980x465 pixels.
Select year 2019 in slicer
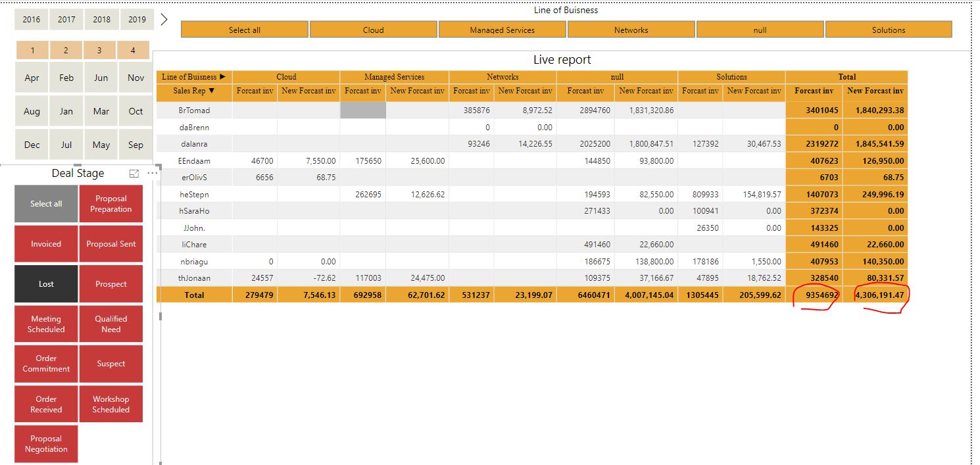point(137,19)
